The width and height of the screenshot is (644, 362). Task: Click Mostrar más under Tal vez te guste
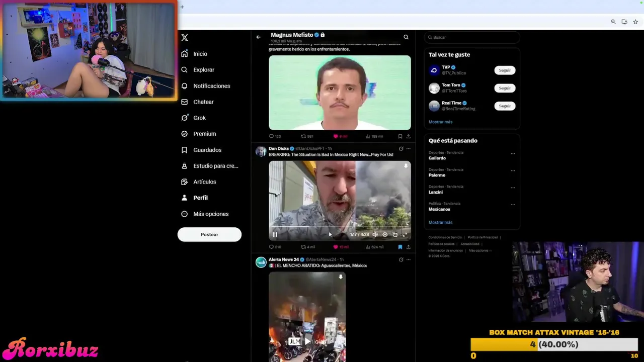440,122
